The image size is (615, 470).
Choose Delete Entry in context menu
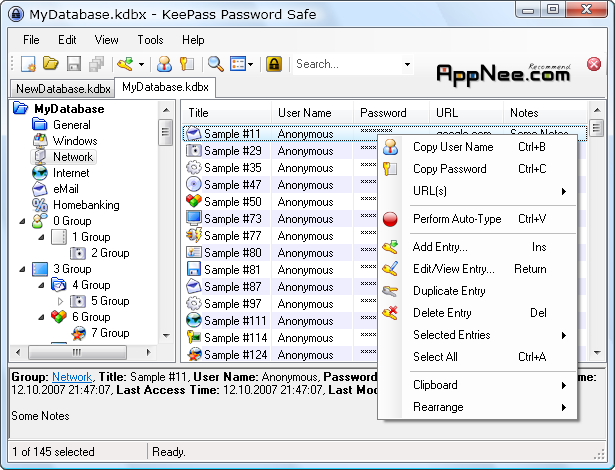pyautogui.click(x=479, y=313)
